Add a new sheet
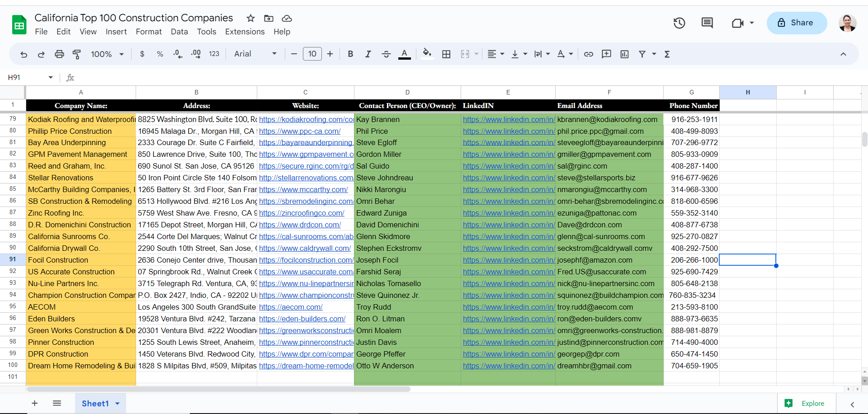 pos(35,403)
